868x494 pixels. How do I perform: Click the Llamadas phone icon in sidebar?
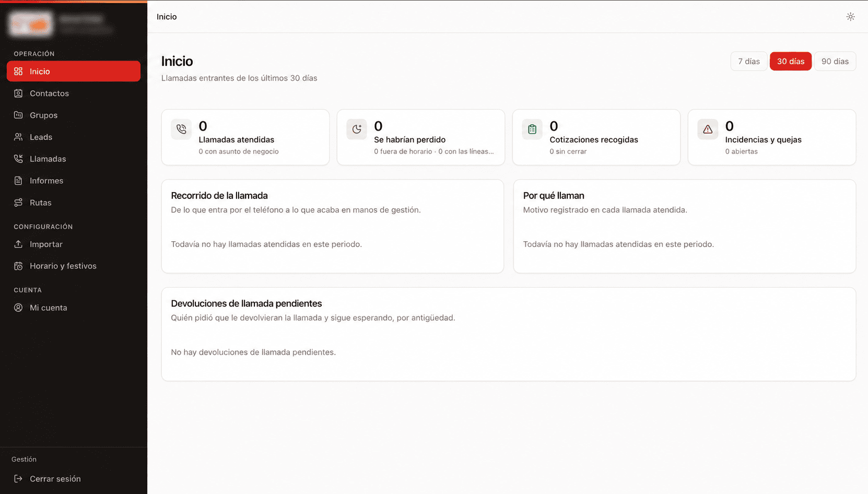(18, 159)
